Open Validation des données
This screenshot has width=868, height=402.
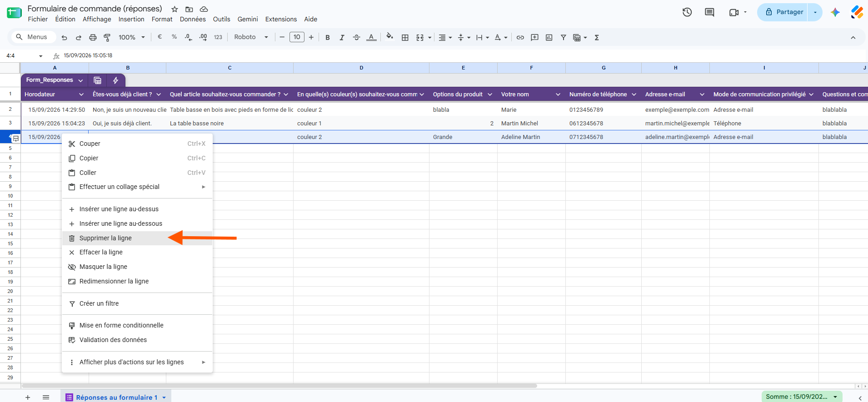click(x=137, y=340)
